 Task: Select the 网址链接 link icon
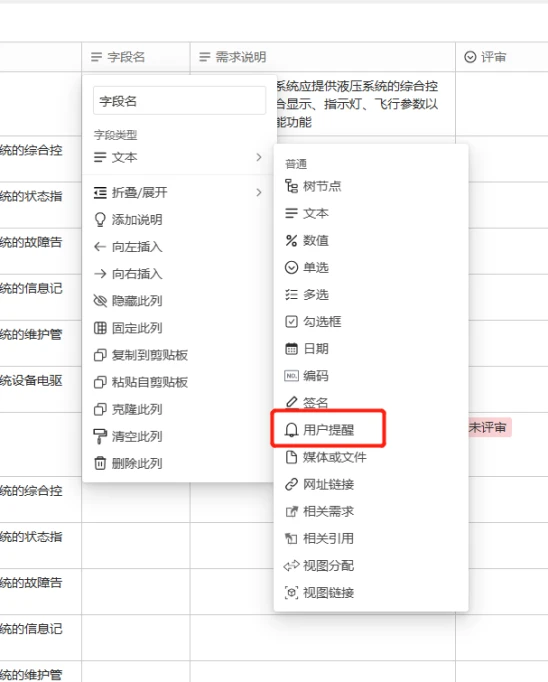click(291, 484)
